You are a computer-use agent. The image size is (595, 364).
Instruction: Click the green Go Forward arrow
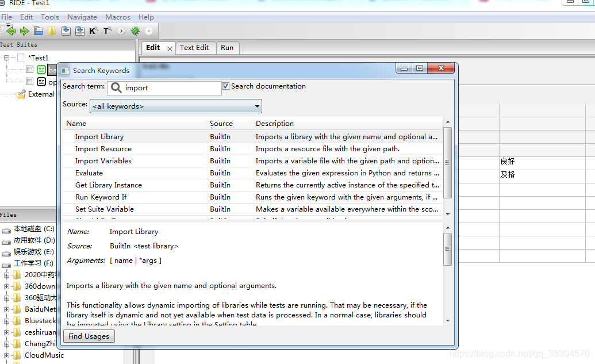tap(25, 31)
